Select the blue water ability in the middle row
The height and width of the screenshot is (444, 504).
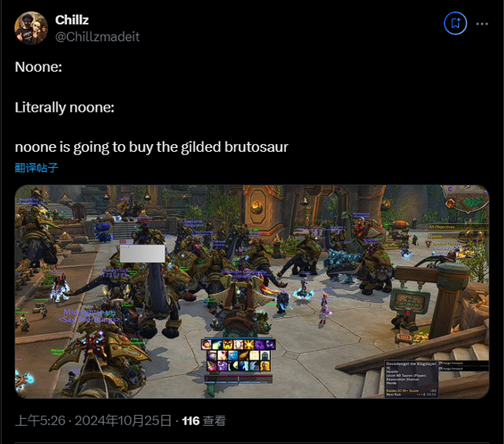[233, 355]
